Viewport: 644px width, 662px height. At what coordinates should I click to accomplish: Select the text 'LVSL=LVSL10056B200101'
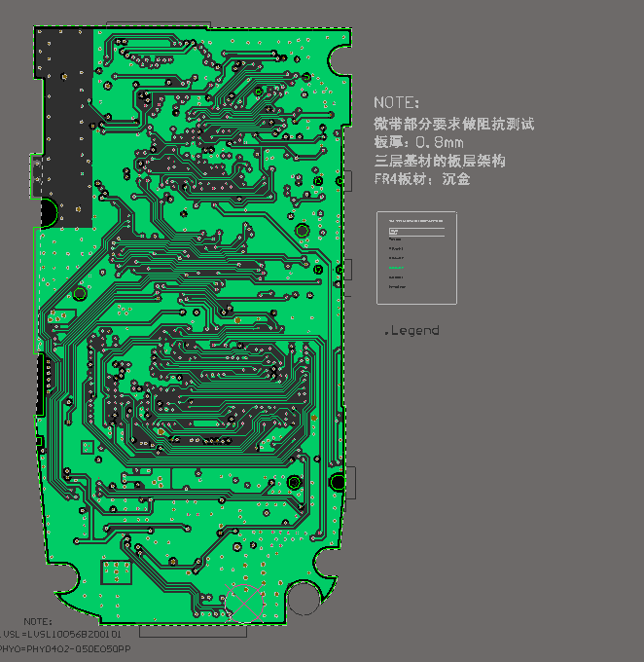[x=60, y=634]
